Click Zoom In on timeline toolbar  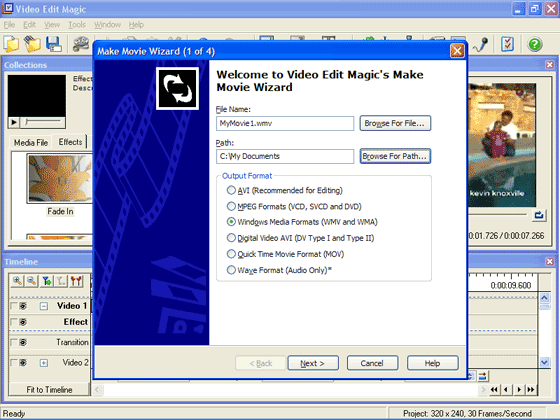pos(17,281)
